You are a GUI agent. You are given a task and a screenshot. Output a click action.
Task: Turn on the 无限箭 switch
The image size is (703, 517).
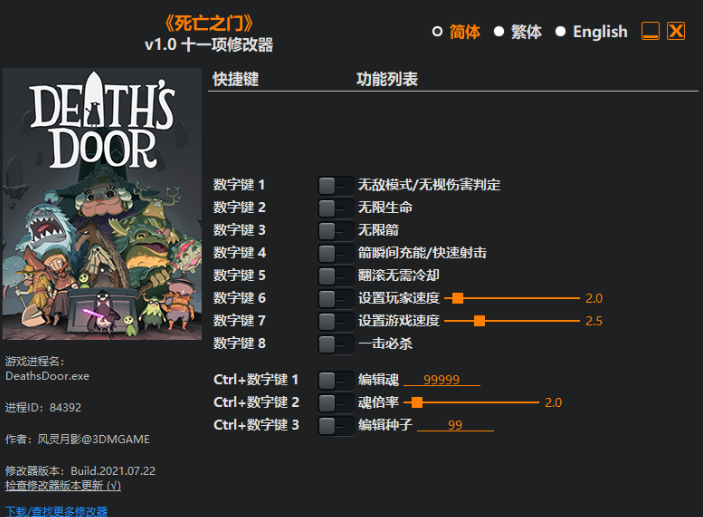(336, 231)
